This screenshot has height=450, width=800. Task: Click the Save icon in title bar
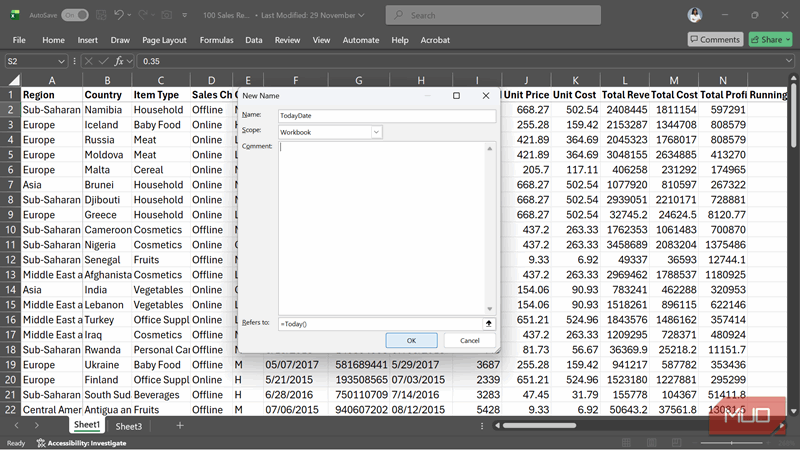pos(99,15)
